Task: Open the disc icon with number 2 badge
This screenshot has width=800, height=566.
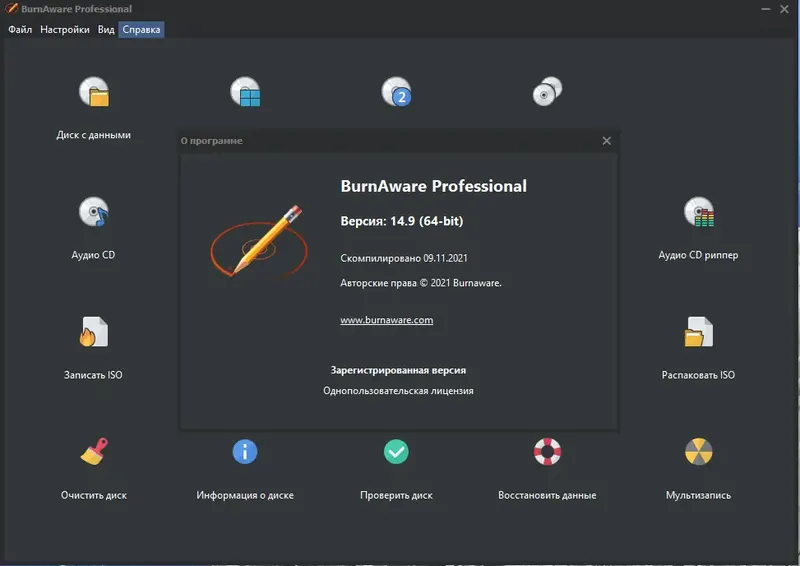Action: click(396, 91)
